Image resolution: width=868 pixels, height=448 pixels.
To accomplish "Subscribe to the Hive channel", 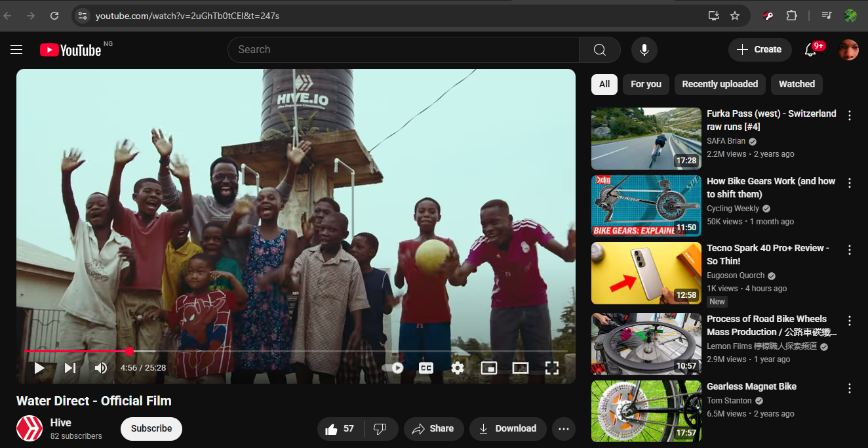I will (151, 429).
